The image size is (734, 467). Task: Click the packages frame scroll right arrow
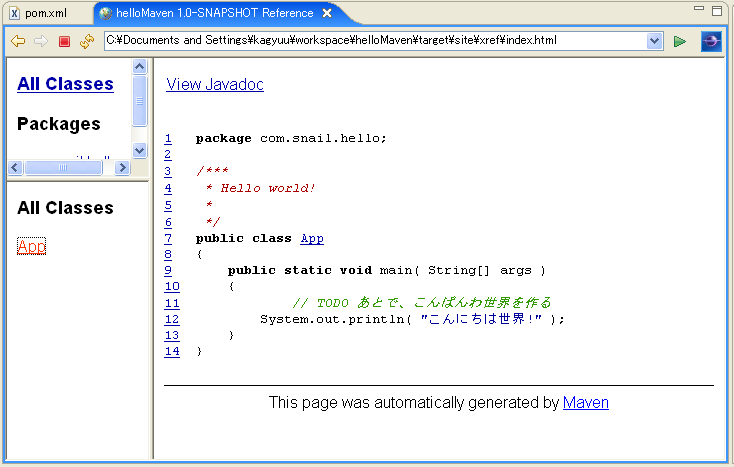tap(122, 167)
